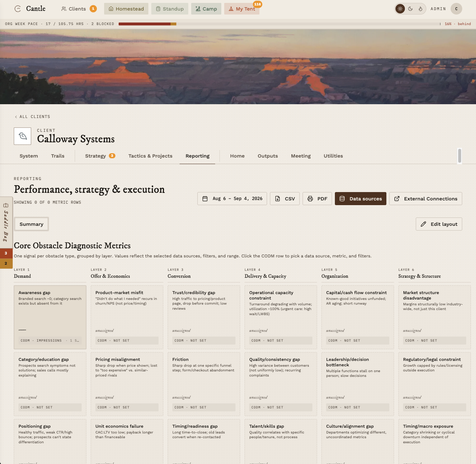The image size is (476, 464).
Task: Open the Awareness gap CODM Impressions row
Action: point(50,341)
